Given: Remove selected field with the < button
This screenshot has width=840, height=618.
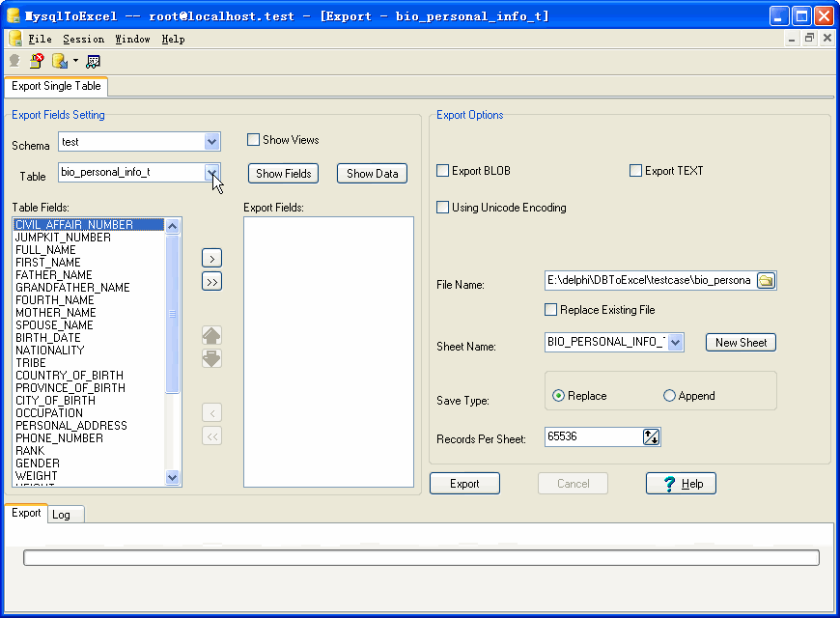Looking at the screenshot, I should [x=212, y=412].
